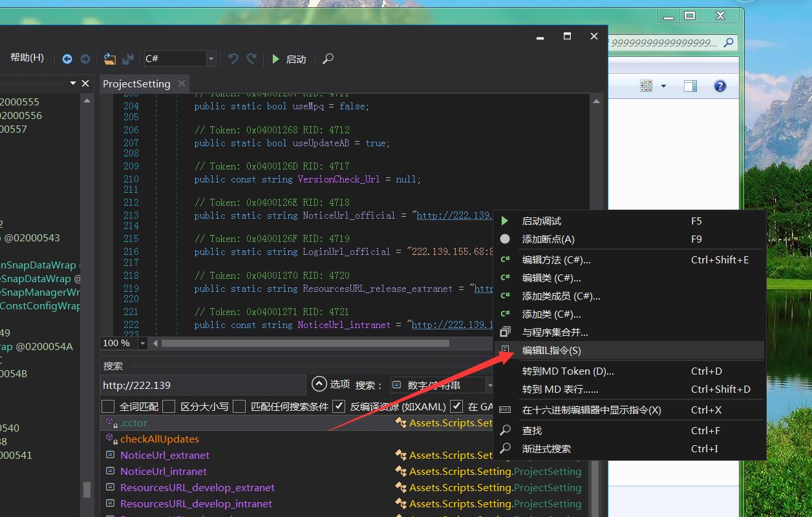Open the 100 % zoom dropdown
The width and height of the screenshot is (812, 517).
tap(142, 343)
